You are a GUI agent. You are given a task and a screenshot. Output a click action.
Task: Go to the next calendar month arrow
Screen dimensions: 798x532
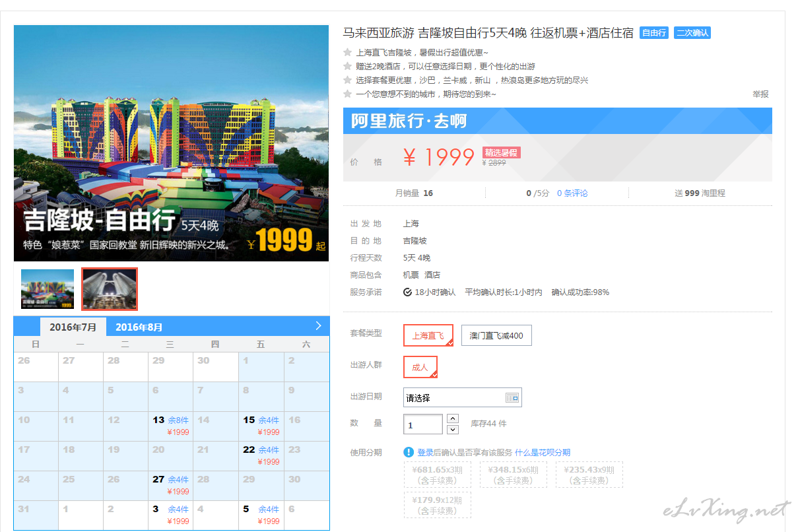point(318,325)
